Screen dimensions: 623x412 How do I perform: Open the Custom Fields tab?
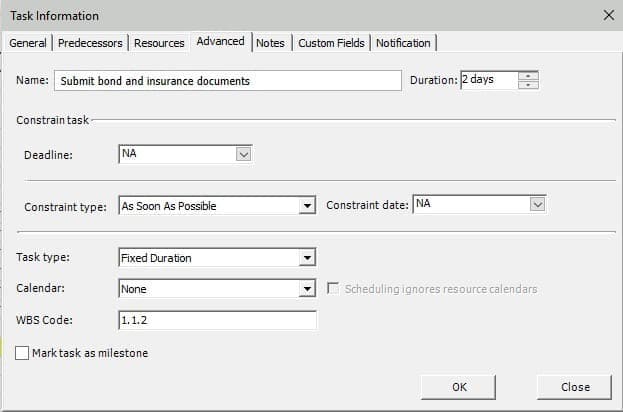coord(331,43)
